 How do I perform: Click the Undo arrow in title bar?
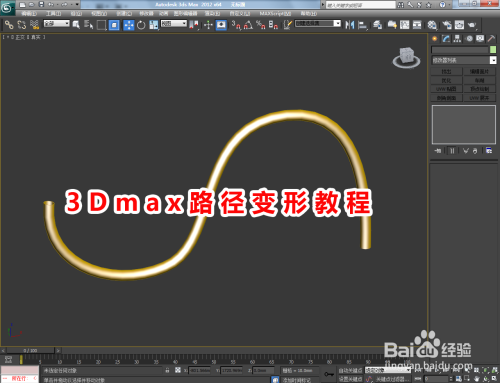point(51,4)
